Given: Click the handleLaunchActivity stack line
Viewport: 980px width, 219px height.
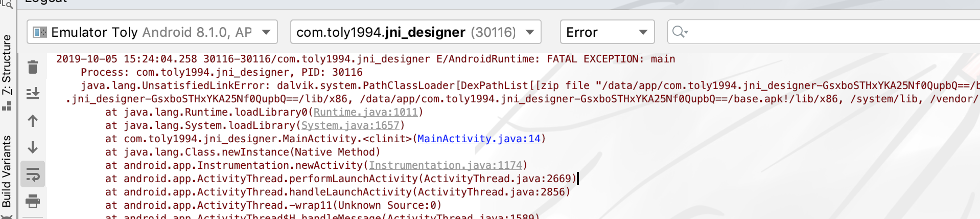Looking at the screenshot, I should click(338, 192).
